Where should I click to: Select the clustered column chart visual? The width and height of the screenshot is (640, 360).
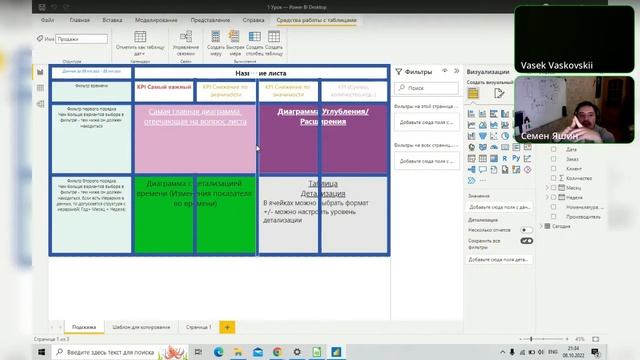[505, 113]
